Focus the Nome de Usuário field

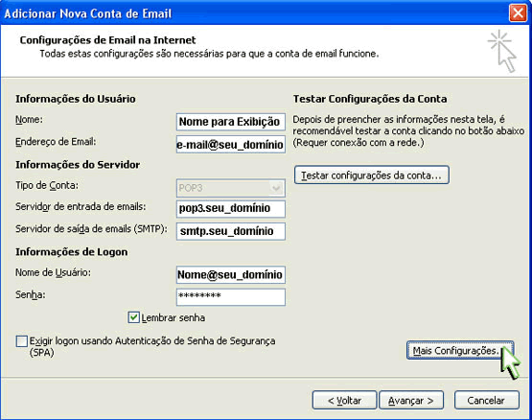230,274
